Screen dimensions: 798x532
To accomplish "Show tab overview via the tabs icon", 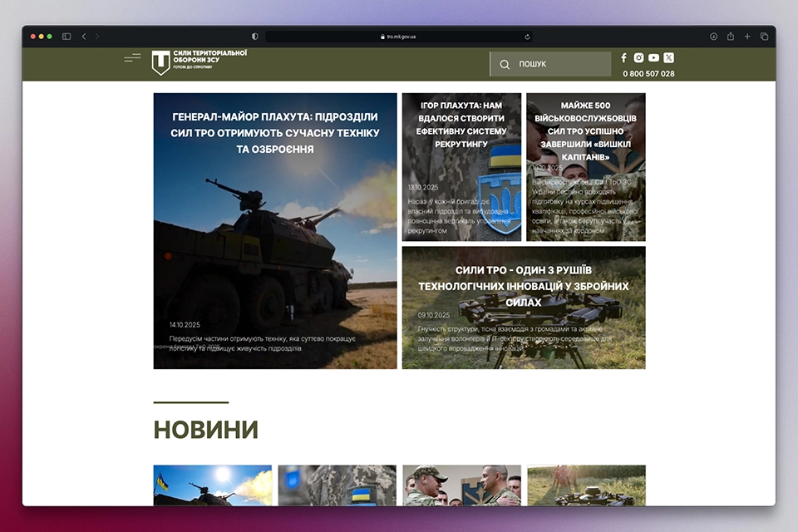I will point(765,37).
